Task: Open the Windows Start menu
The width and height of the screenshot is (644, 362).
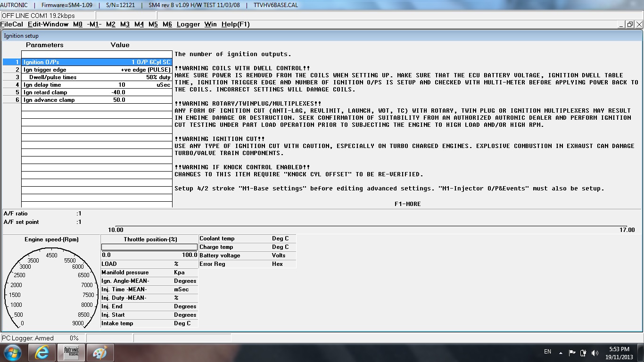Action: point(12,353)
